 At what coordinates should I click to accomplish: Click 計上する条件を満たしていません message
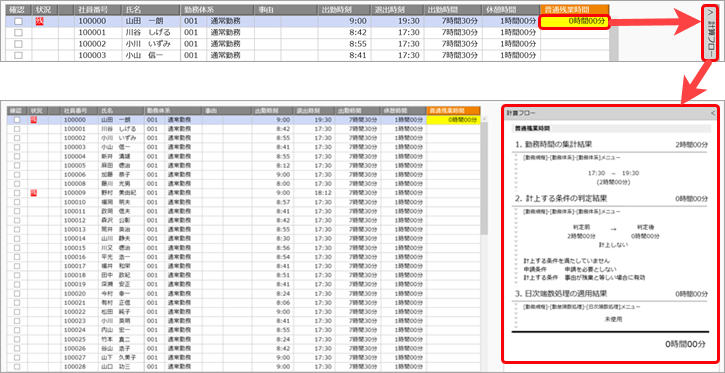point(567,261)
